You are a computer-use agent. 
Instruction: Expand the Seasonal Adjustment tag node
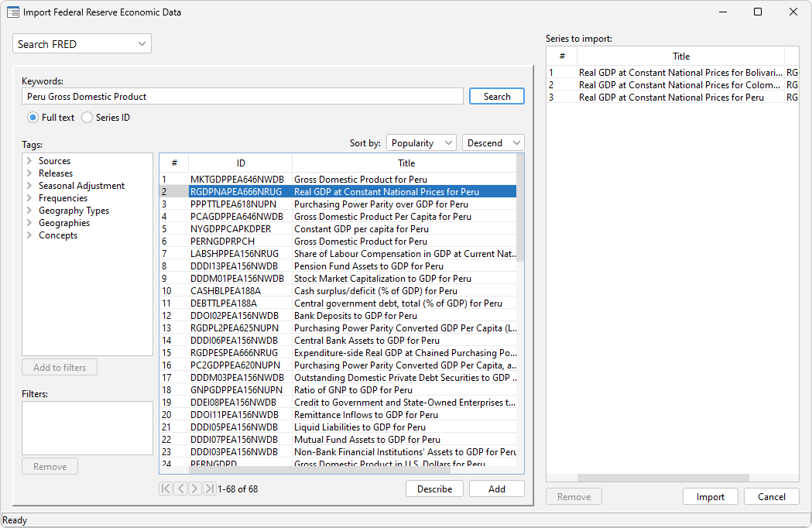29,186
